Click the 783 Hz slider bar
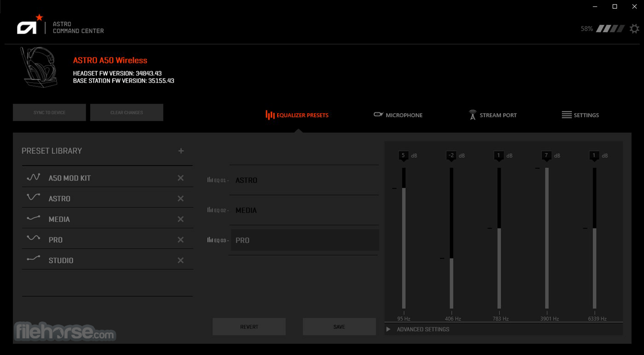Image resolution: width=644 pixels, height=355 pixels. pyautogui.click(x=499, y=238)
